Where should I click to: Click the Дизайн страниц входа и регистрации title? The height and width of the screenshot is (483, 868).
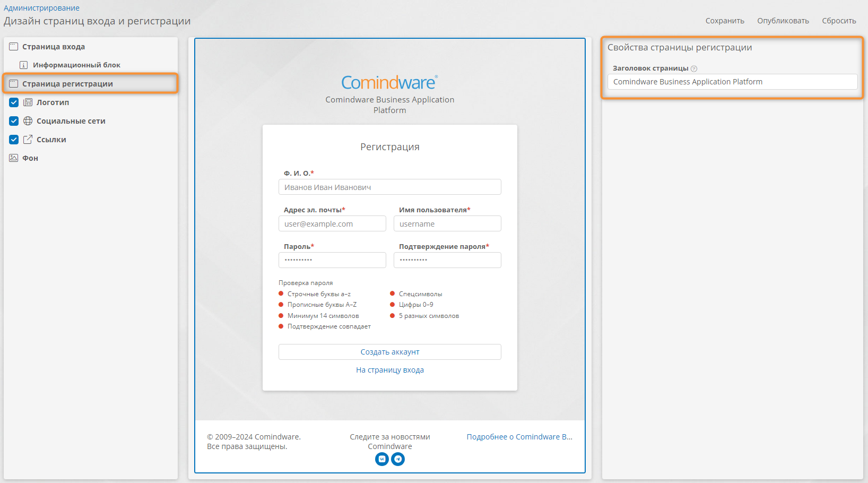97,21
